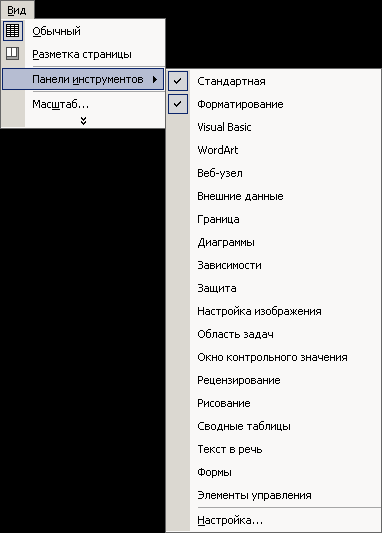This screenshot has height=533, width=382.
Task: Enable the Внешние данные toolbar
Action: (274, 196)
